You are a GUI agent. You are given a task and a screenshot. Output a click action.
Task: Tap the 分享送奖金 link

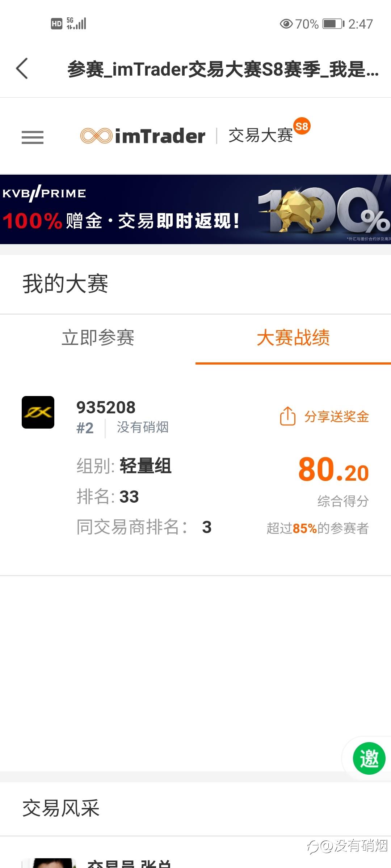(336, 417)
